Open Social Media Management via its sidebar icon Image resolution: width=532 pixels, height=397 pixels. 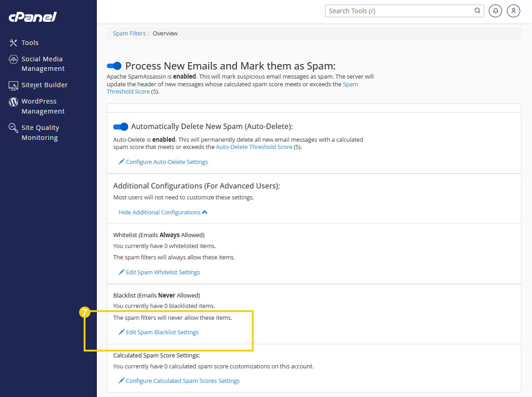(x=13, y=59)
